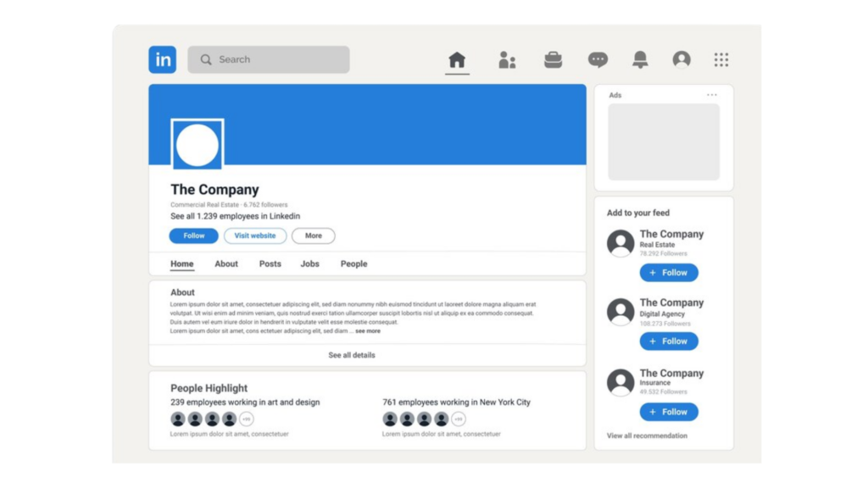Open your profile avatar icon

(681, 58)
